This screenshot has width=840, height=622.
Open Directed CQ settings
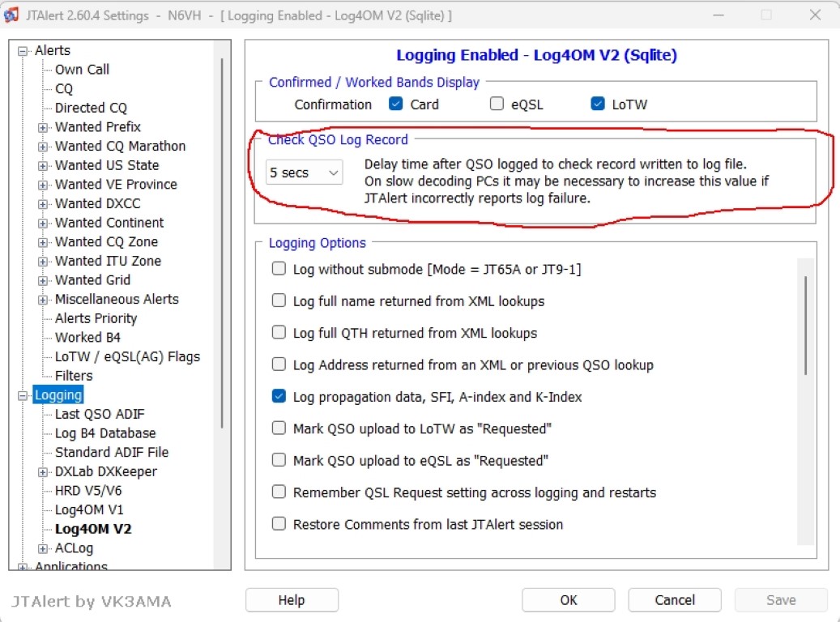91,108
